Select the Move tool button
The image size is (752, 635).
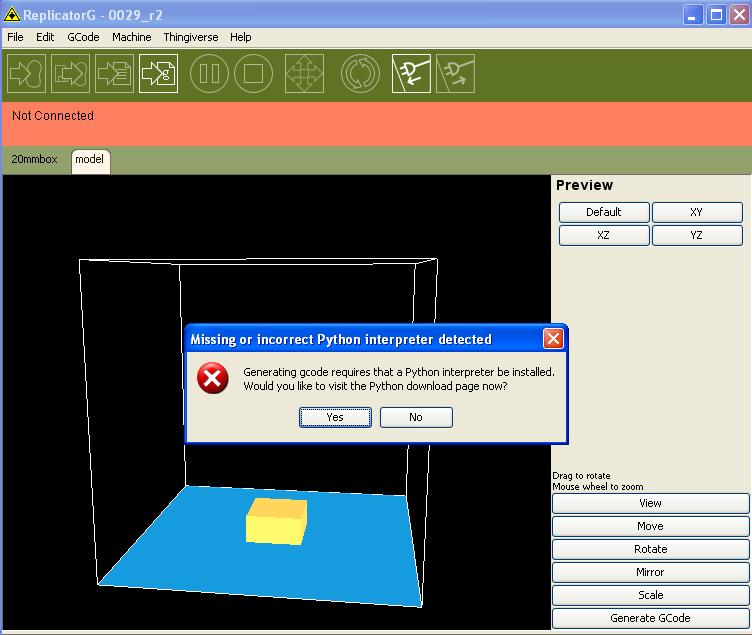pos(650,526)
